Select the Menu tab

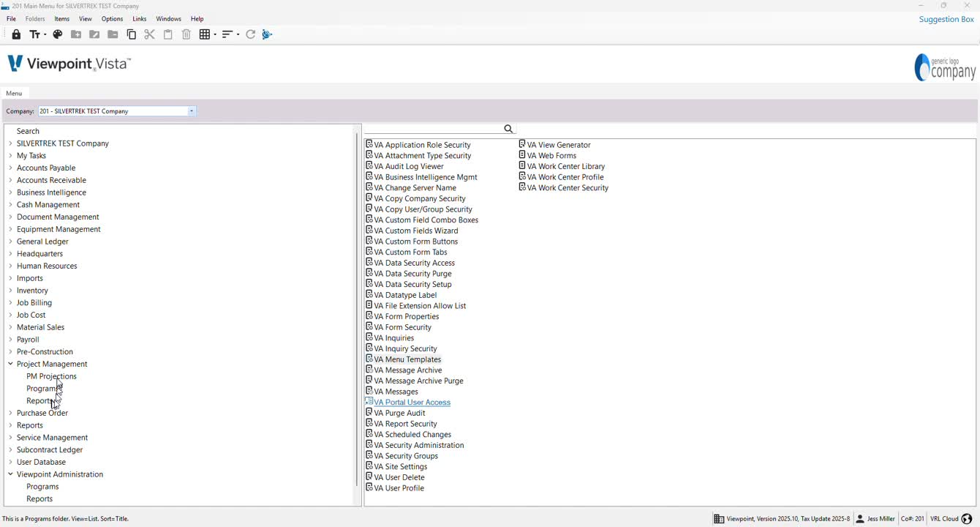coord(14,93)
